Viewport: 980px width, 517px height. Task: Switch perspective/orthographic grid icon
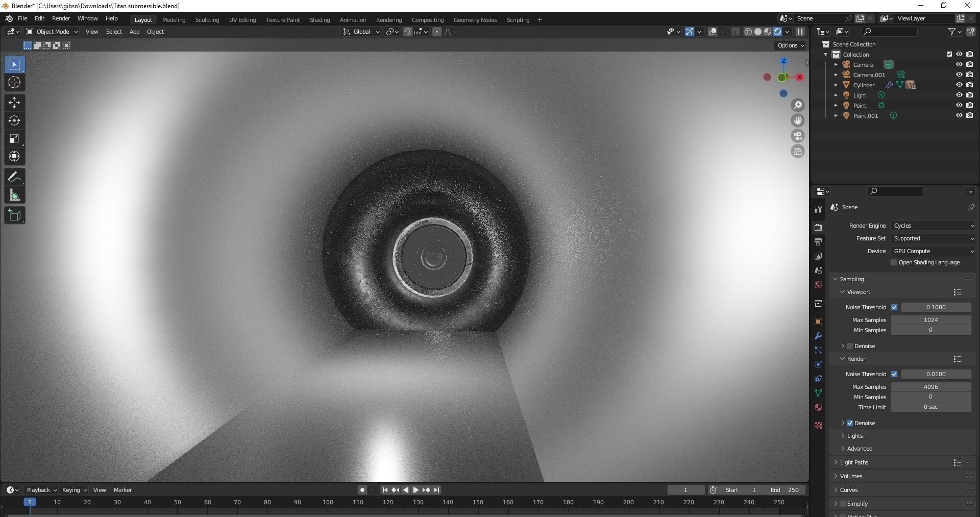point(797,151)
